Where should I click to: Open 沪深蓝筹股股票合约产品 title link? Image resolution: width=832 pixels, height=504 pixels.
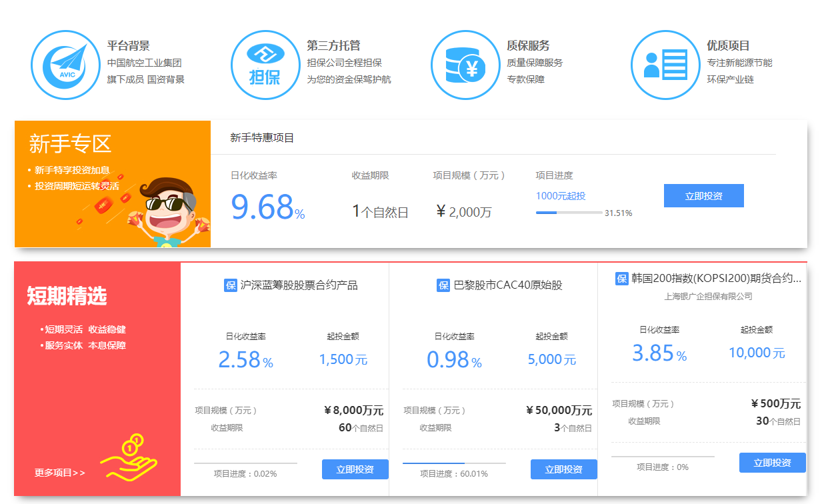coord(299,285)
